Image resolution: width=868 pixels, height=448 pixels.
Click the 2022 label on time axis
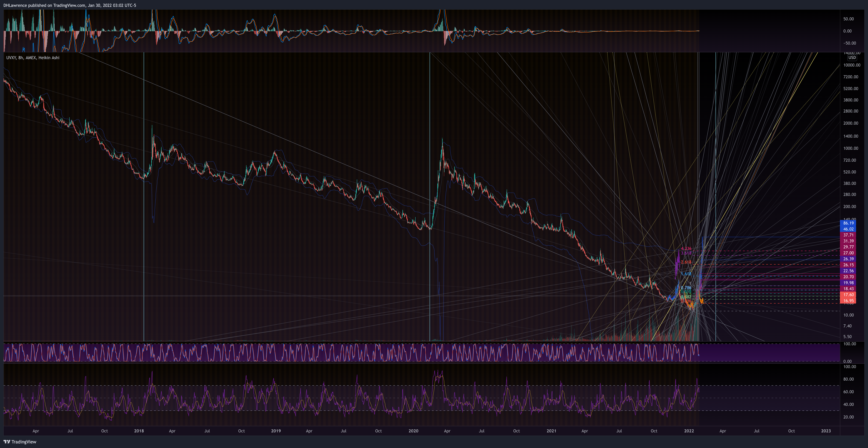(x=689, y=431)
